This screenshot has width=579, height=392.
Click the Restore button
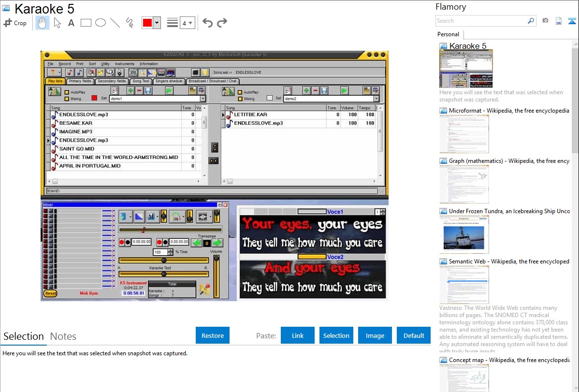point(213,335)
